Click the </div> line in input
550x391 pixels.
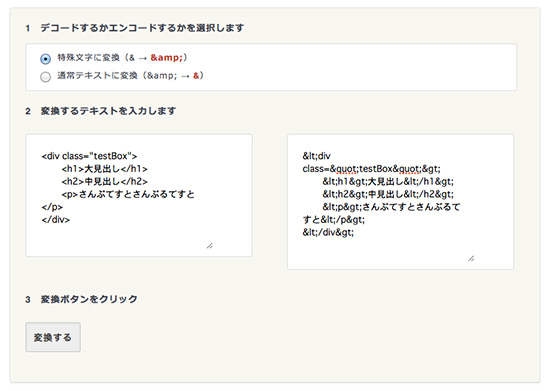[56, 220]
